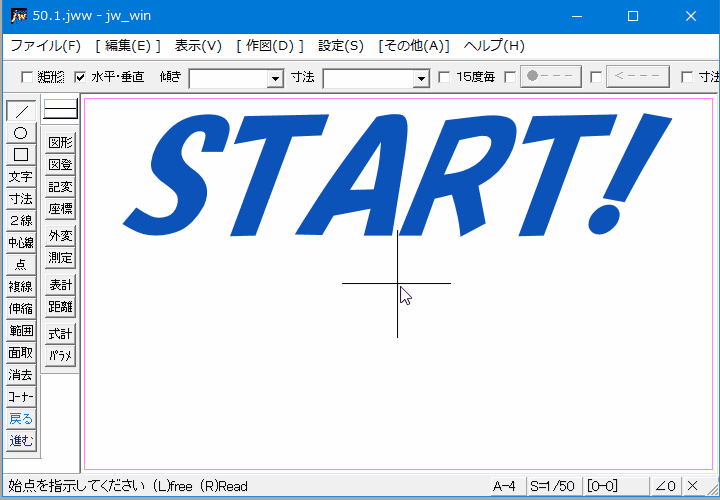Viewport: 720px width, 500px height.
Task: Open the 設定(S) menu
Action: (x=340, y=46)
